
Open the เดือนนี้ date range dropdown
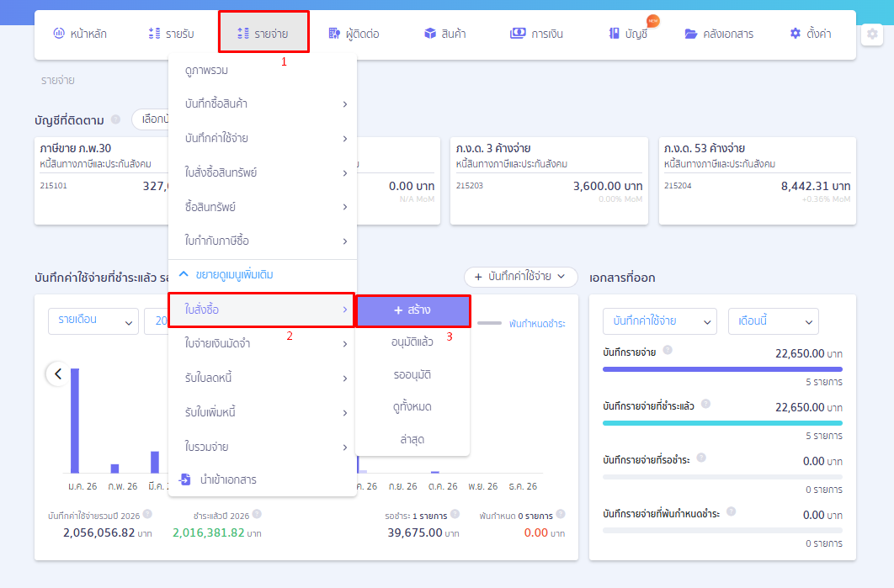774,321
